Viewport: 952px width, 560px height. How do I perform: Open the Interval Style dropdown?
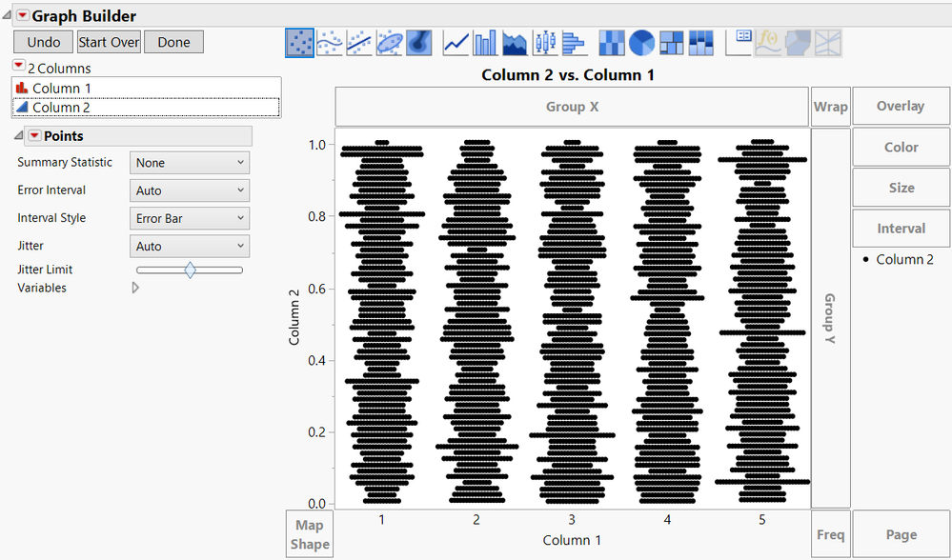click(x=190, y=218)
